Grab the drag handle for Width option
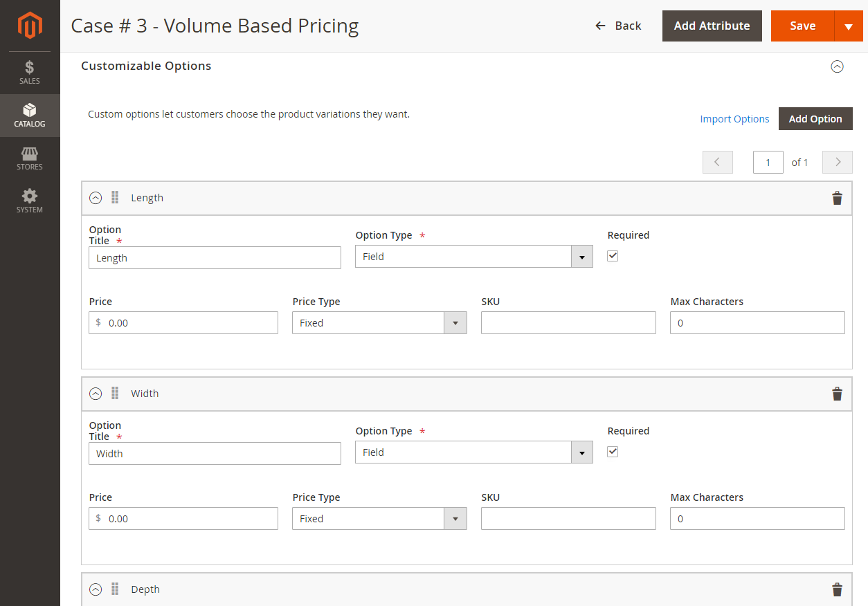The width and height of the screenshot is (868, 606). click(x=115, y=394)
